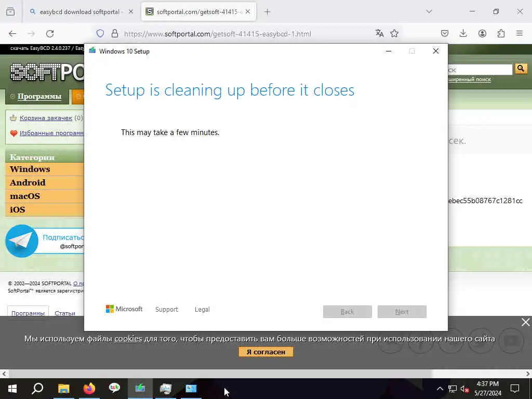The image size is (532, 399).
Task: Click the Microsoft logo in Setup
Action: pos(124,309)
